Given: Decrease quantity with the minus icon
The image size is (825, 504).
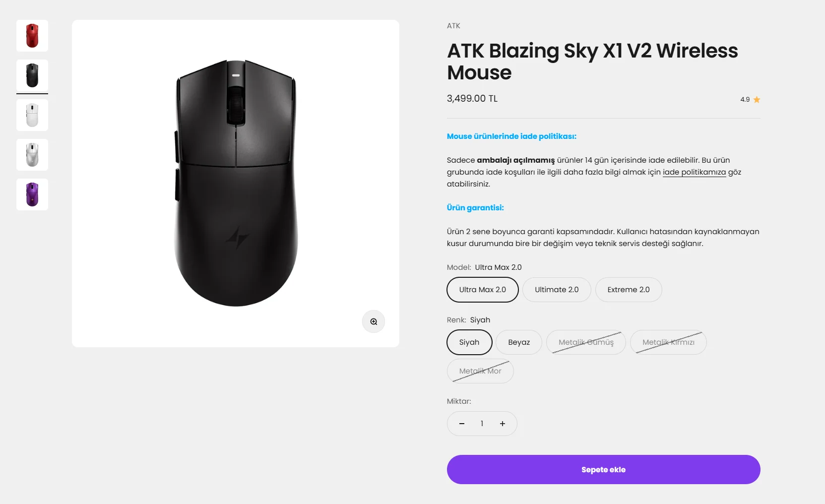Looking at the screenshot, I should 462,424.
